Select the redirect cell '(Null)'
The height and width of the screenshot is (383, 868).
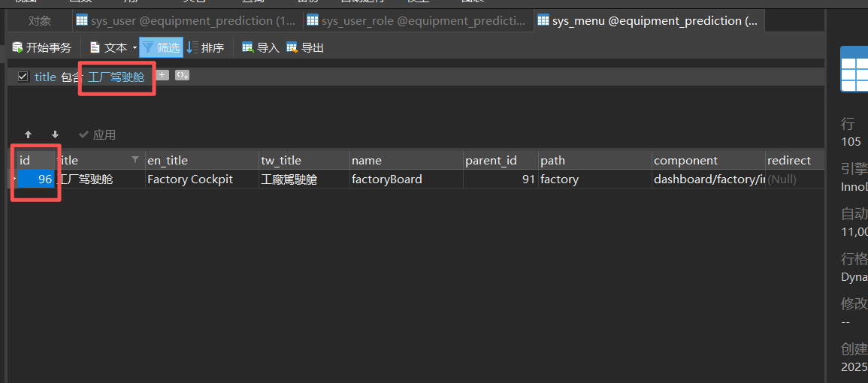point(794,179)
